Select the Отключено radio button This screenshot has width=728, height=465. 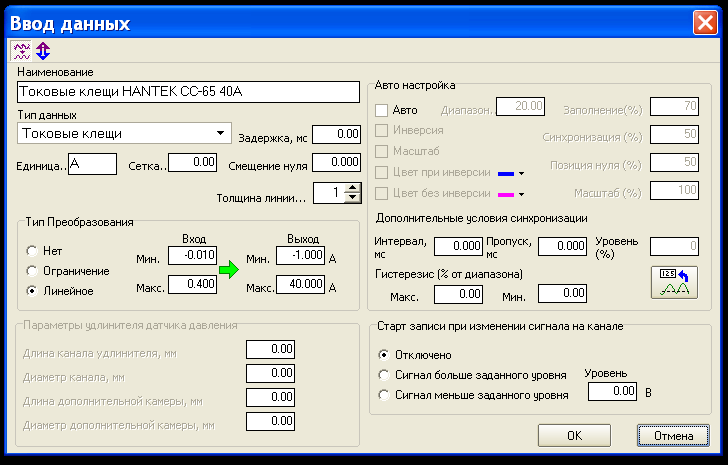[384, 355]
